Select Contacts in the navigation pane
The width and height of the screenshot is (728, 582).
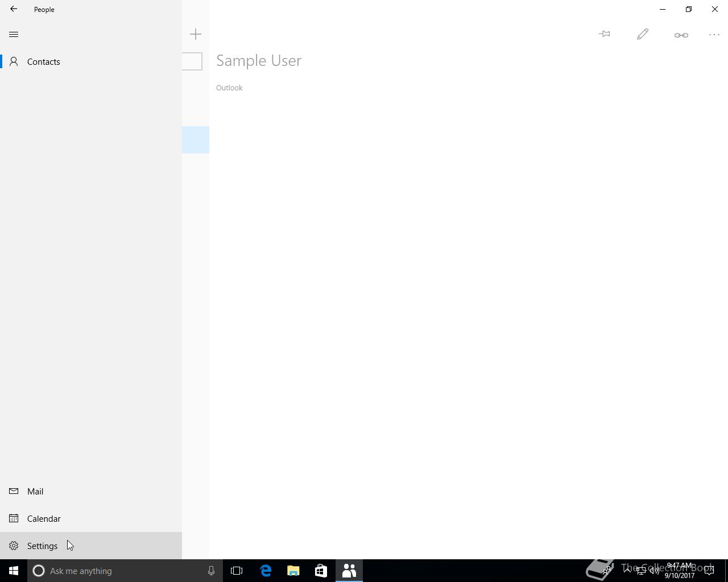click(x=91, y=61)
